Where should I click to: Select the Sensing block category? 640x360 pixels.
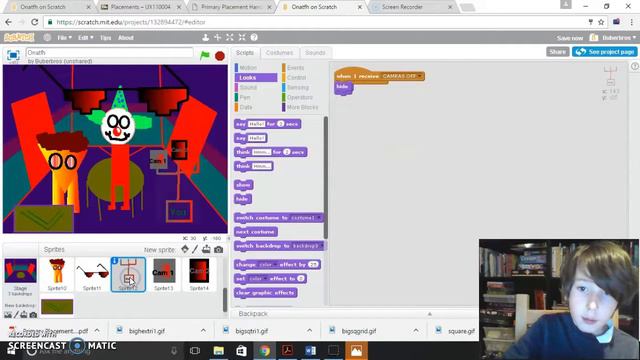(x=302, y=87)
